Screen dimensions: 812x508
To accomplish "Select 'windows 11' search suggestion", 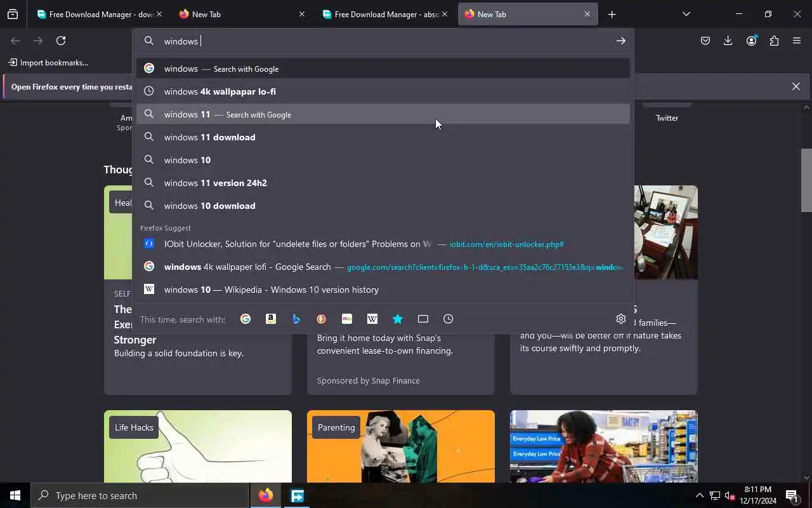I will pos(383,114).
